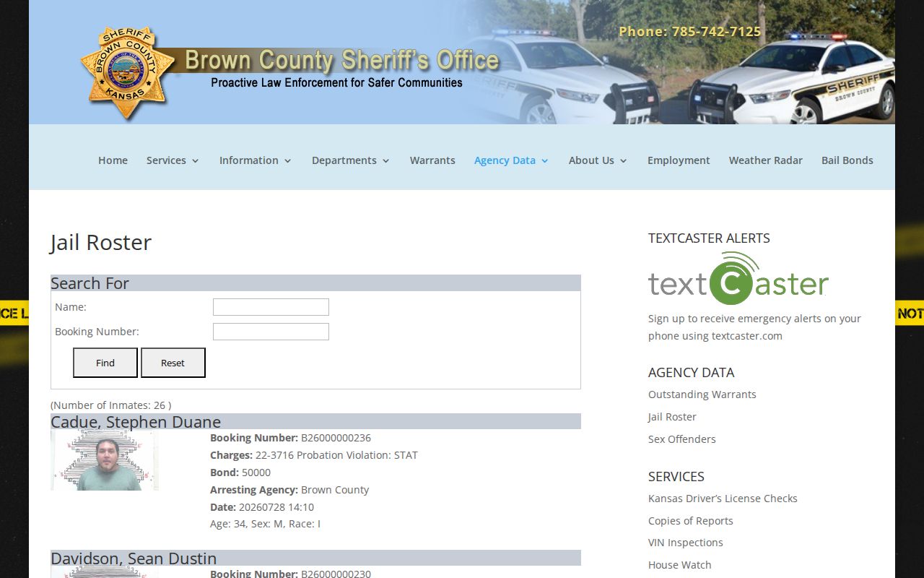
Task: Click the Reset button
Action: 173,363
